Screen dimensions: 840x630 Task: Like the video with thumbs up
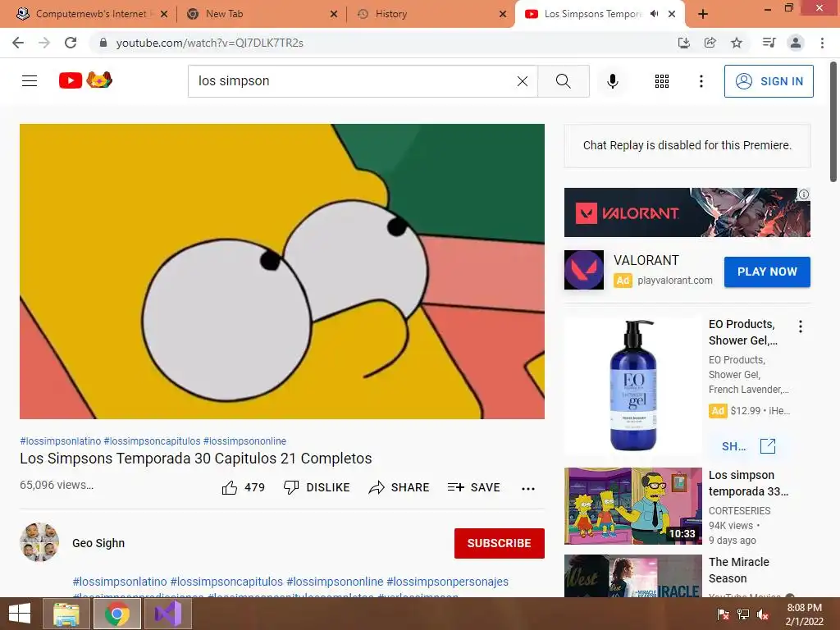pos(243,487)
